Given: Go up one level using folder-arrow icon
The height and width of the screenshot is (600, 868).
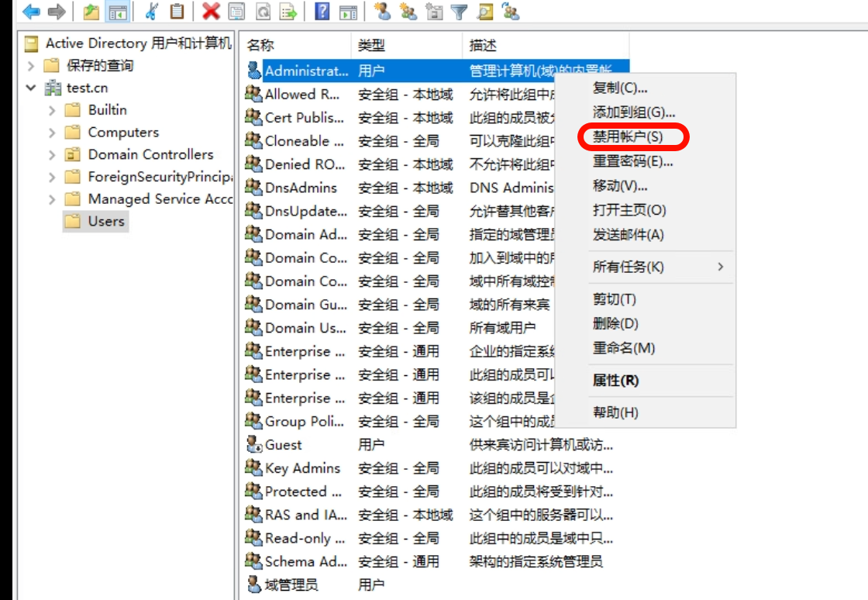Looking at the screenshot, I should click(x=91, y=11).
